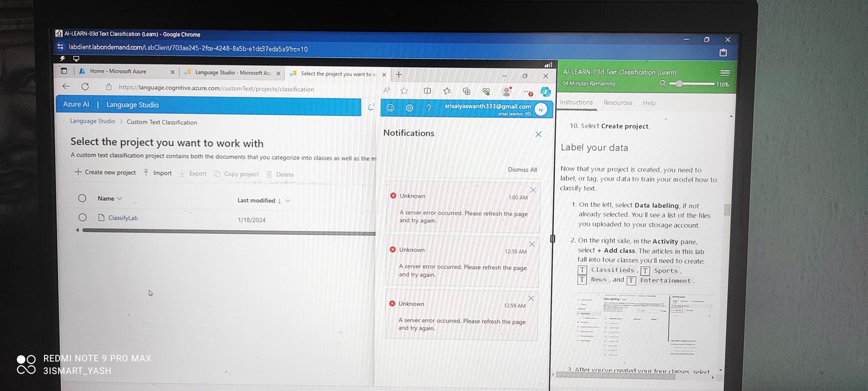Click the splitter handle between browser and lab
The image size is (868, 391).
click(x=552, y=239)
